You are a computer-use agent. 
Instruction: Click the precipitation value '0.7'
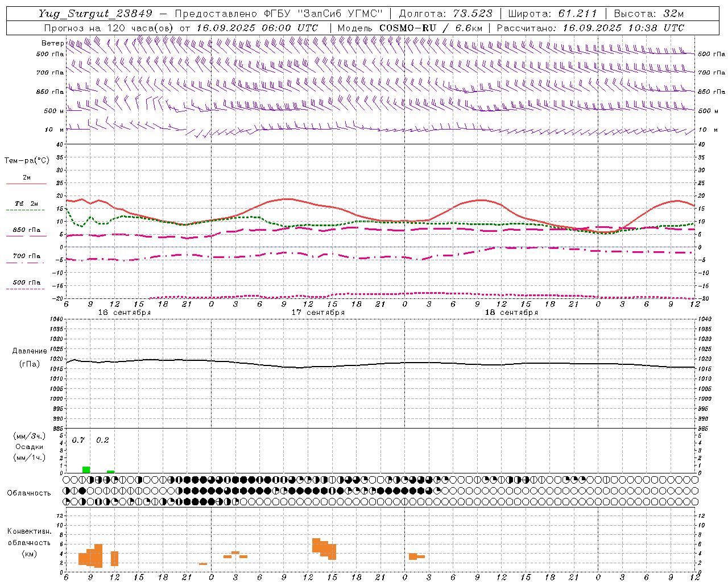pos(78,440)
